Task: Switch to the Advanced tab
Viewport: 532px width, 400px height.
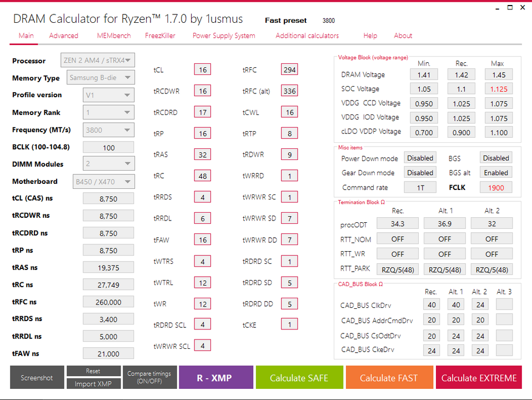Action: (x=63, y=36)
